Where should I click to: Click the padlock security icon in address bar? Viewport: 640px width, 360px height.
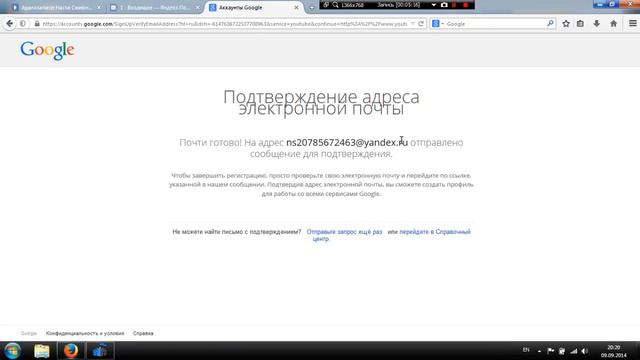[x=37, y=24]
